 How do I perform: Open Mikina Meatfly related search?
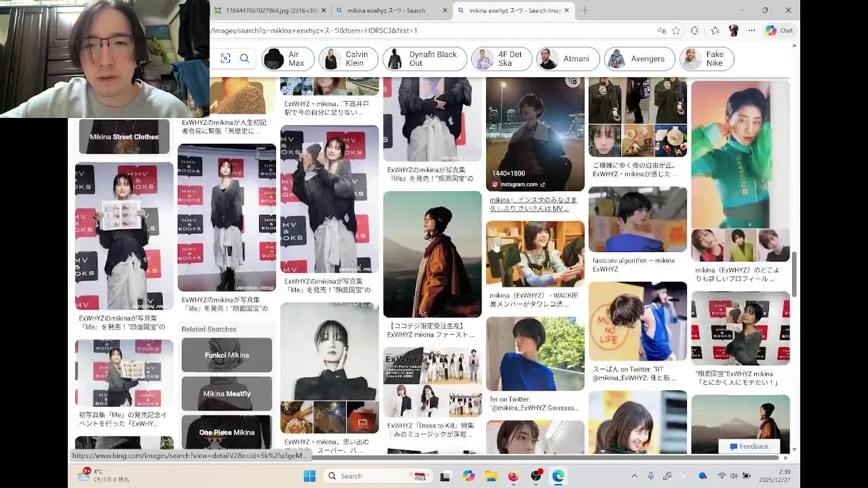226,394
